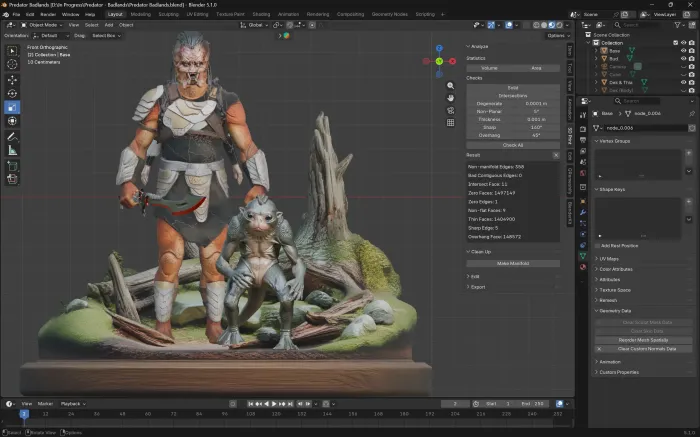Open the Object Data green triangle tab

click(583, 256)
